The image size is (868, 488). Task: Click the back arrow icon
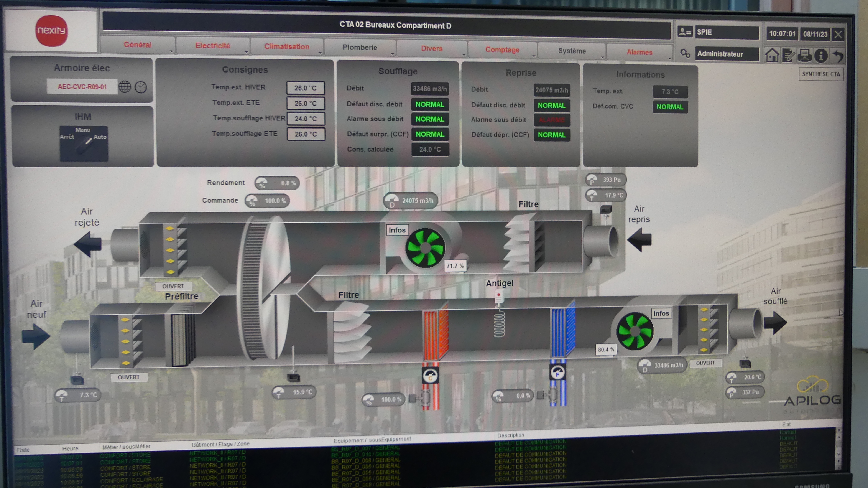click(x=838, y=56)
